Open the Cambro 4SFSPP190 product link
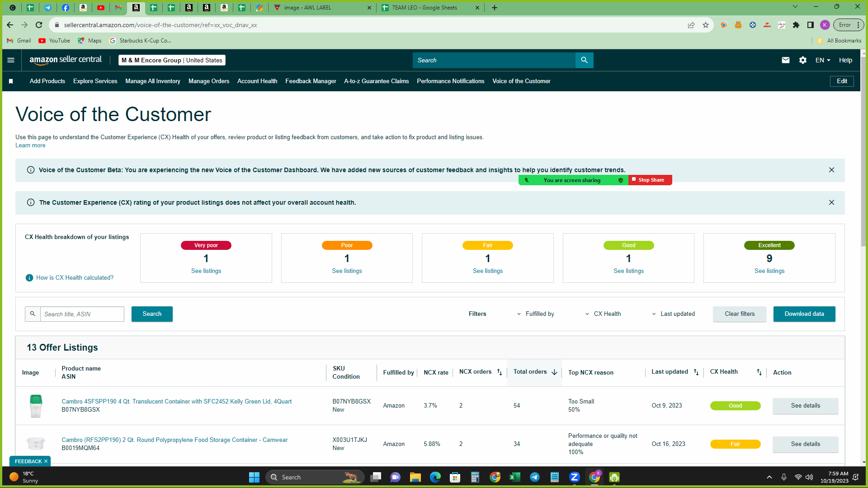This screenshot has height=488, width=868. tap(177, 402)
